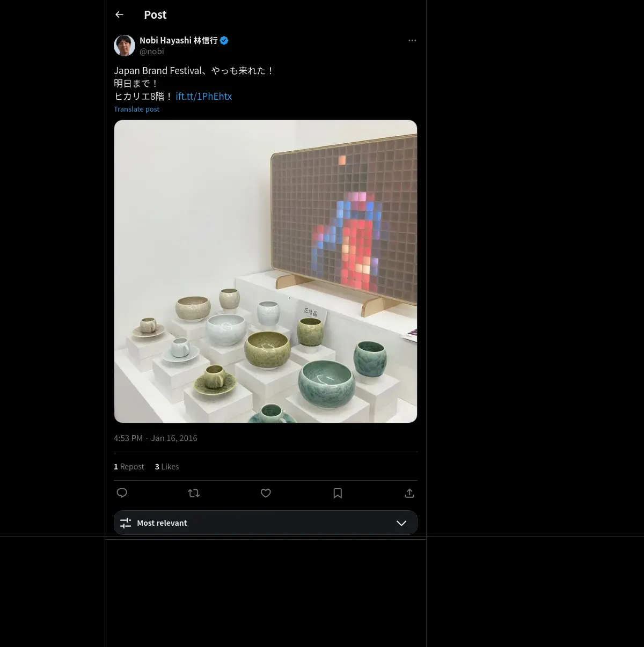Click the reply speech bubble icon
The height and width of the screenshot is (647, 644).
(122, 493)
